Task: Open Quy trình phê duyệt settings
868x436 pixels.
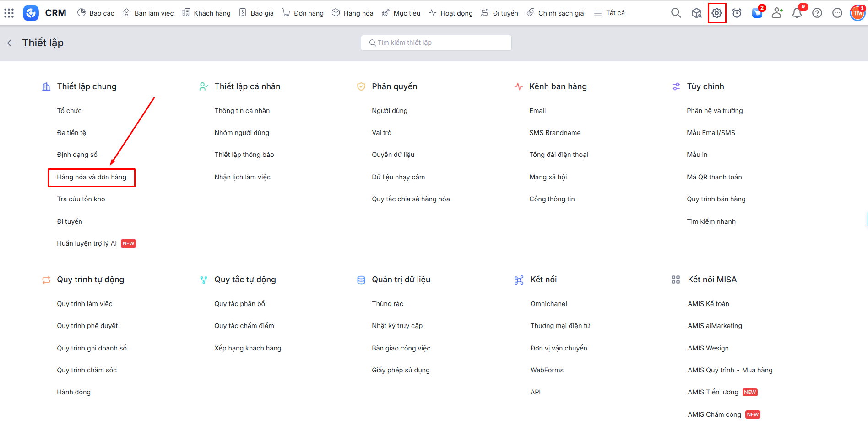Action: tap(87, 326)
